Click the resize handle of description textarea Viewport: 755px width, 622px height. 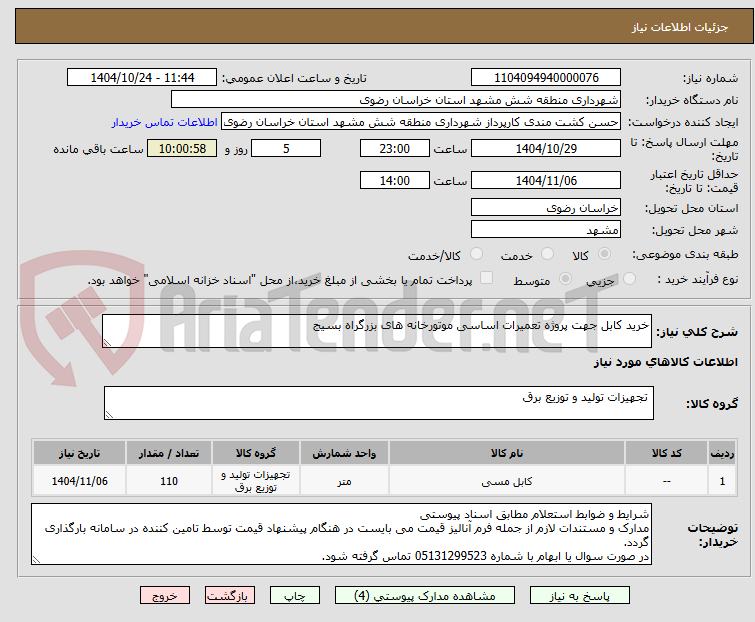pyautogui.click(x=107, y=343)
